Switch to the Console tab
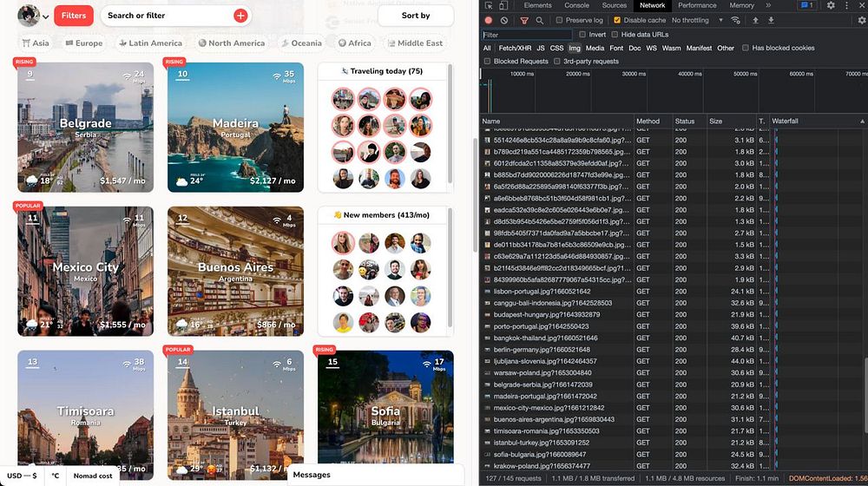 click(576, 5)
